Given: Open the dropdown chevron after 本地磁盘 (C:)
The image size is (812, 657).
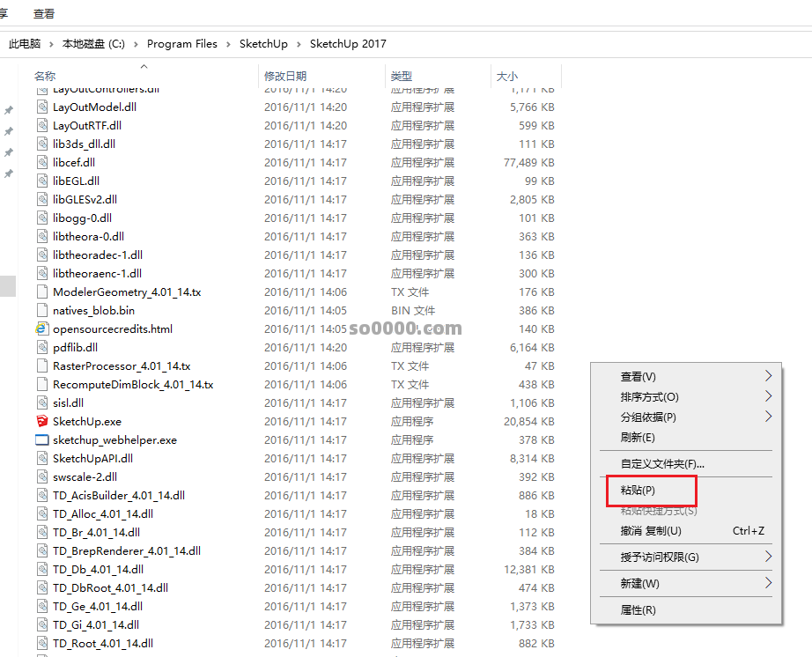Looking at the screenshot, I should [137, 45].
